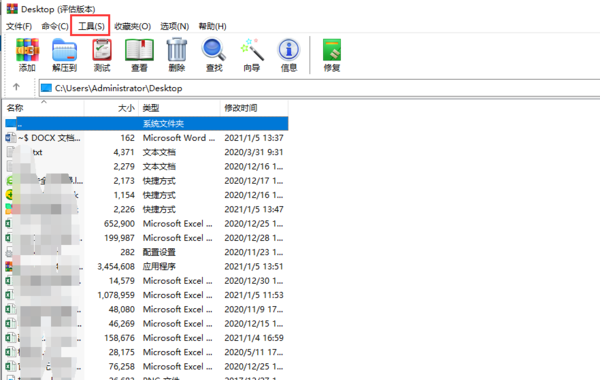Click the size value 28,175
The width and height of the screenshot is (600, 380).
(122, 352)
